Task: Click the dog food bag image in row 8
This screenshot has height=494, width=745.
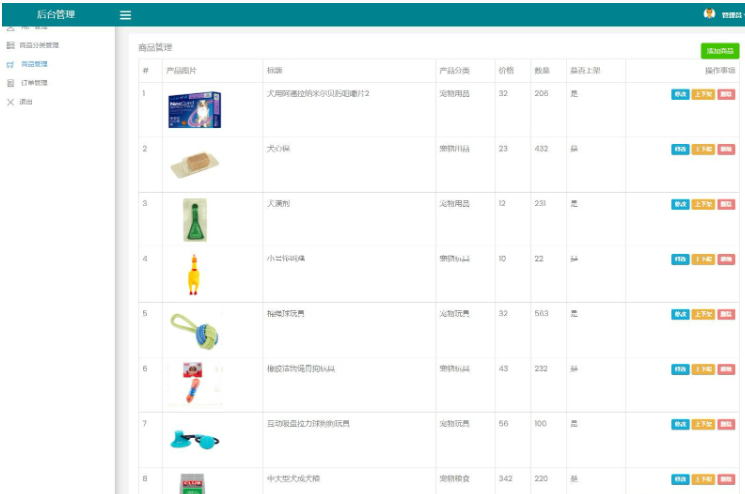Action: coord(192,484)
